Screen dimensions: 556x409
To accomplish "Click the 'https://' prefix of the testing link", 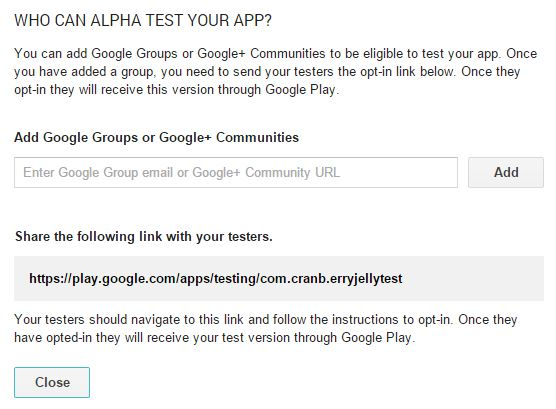I will click(50, 278).
